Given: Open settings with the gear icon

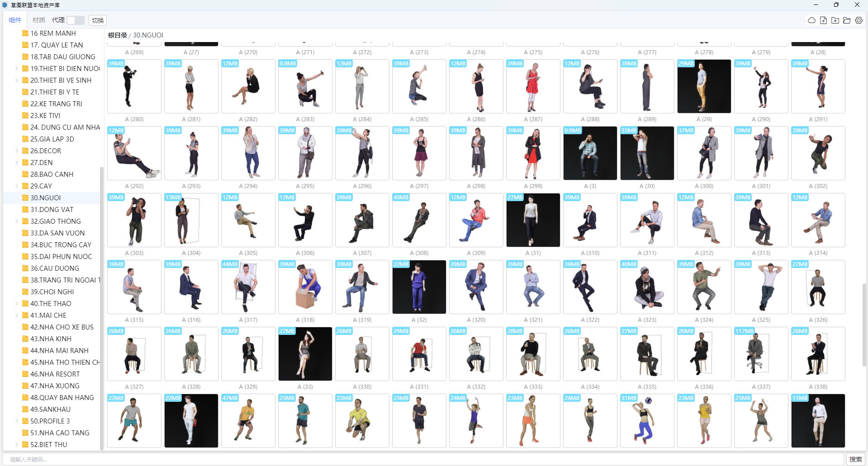Looking at the screenshot, I should (x=859, y=20).
